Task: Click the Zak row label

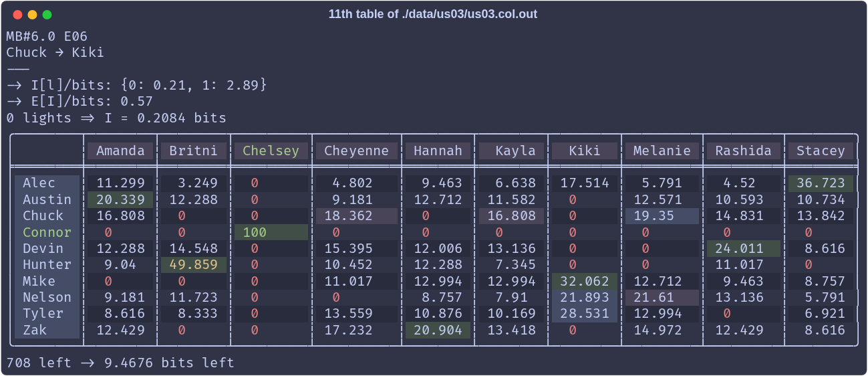Action: coord(47,330)
